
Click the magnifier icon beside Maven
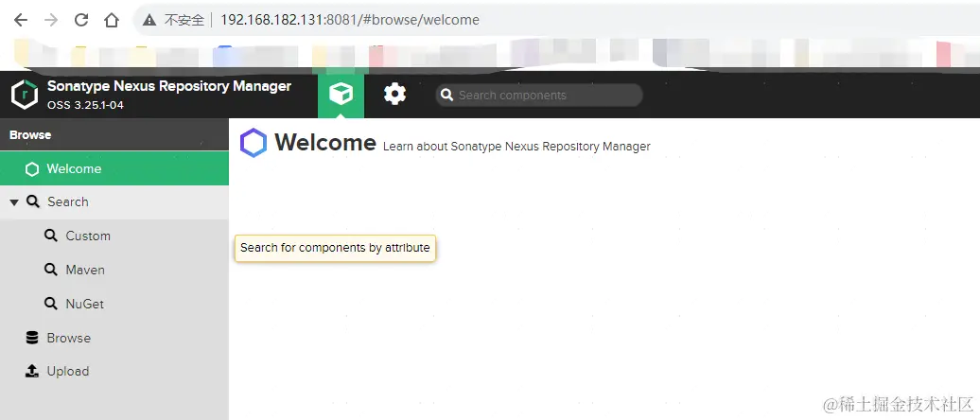tap(51, 270)
